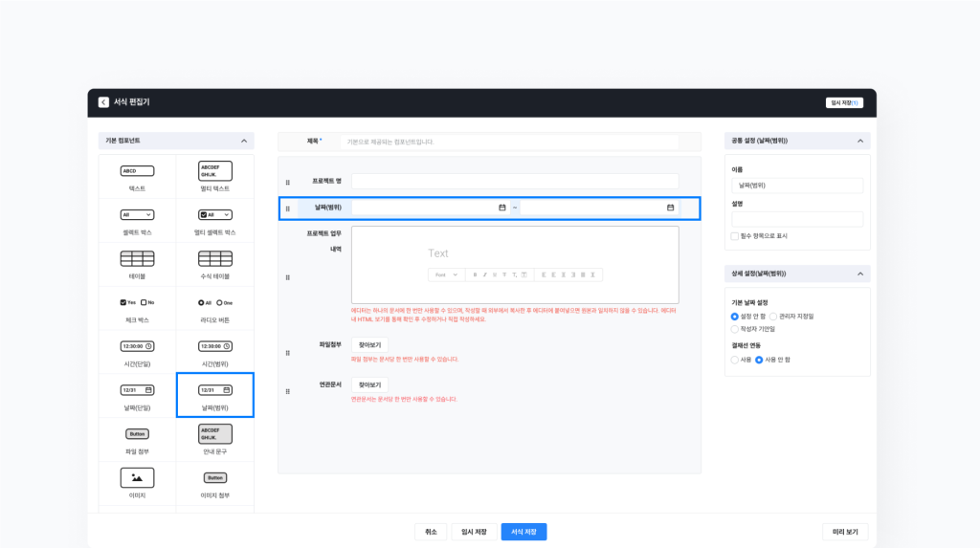
Task: Select 사용 under 결재선 연동
Action: click(x=734, y=360)
